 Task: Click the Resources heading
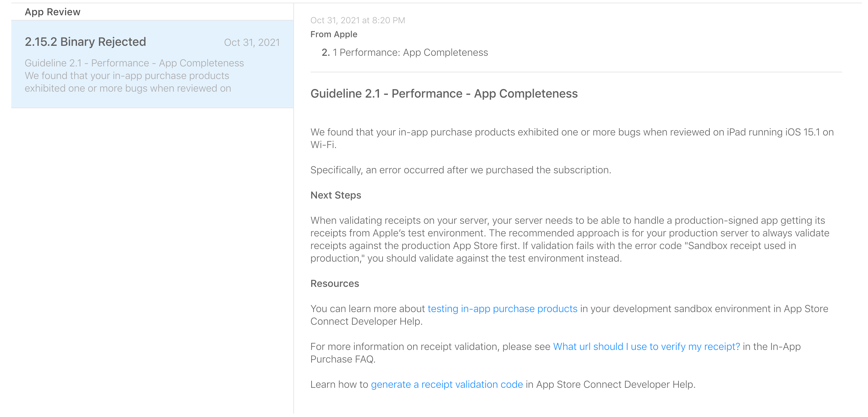[x=334, y=284]
